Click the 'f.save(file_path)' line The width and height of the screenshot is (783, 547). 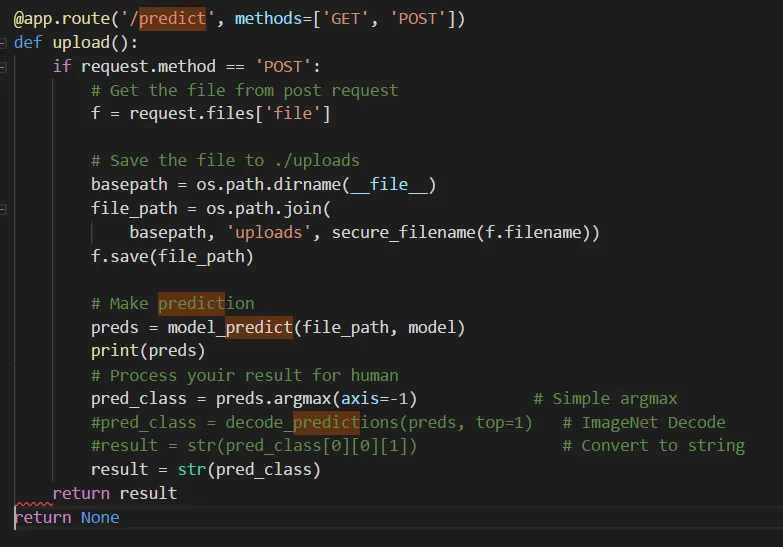(172, 257)
